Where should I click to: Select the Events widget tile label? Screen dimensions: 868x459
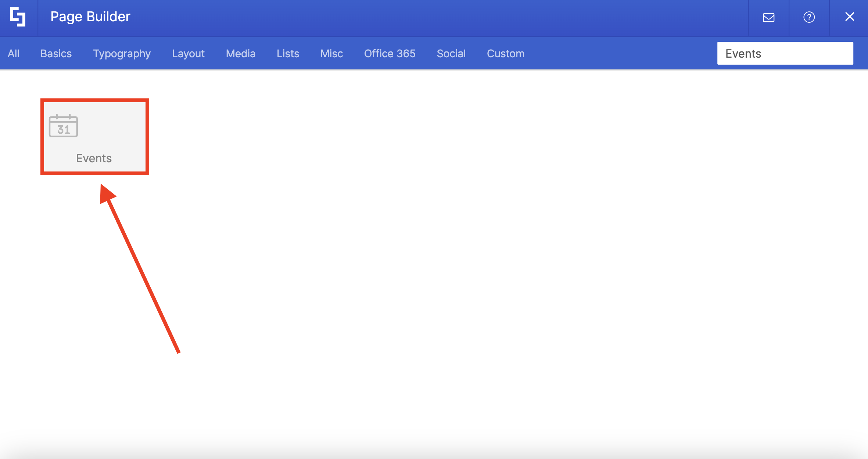pos(94,158)
